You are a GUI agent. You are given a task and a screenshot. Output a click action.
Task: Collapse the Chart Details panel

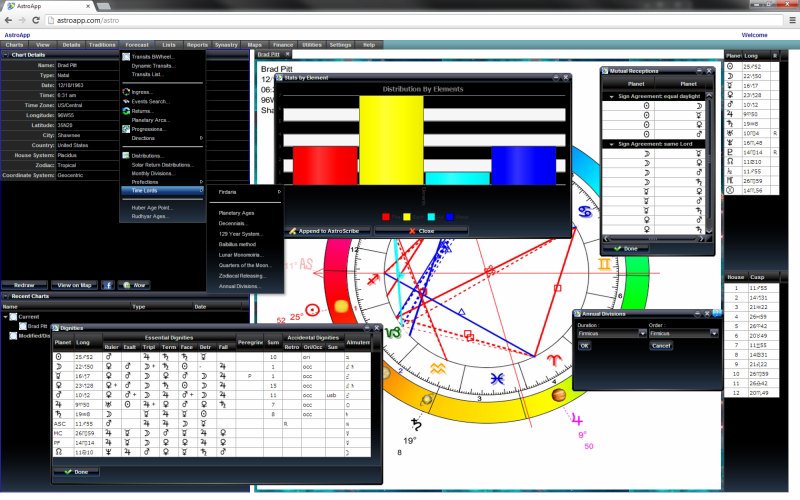coord(6,55)
